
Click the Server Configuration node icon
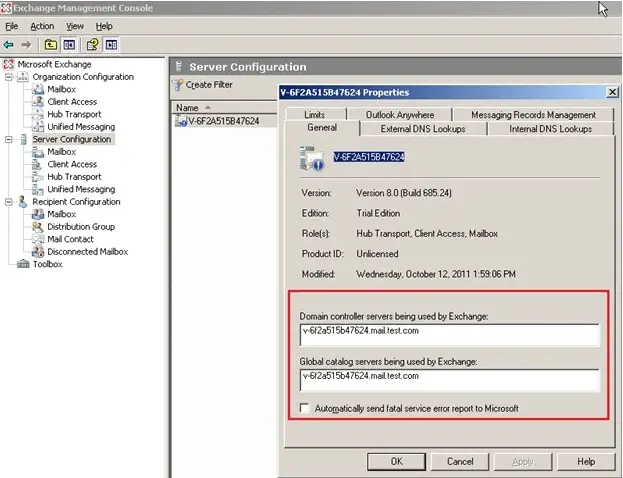pyautogui.click(x=23, y=139)
